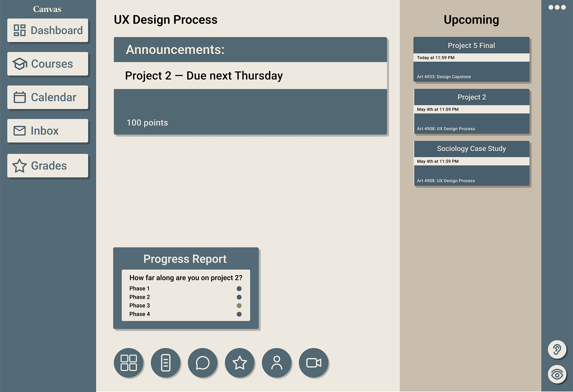Open the document list round icon

[166, 363]
